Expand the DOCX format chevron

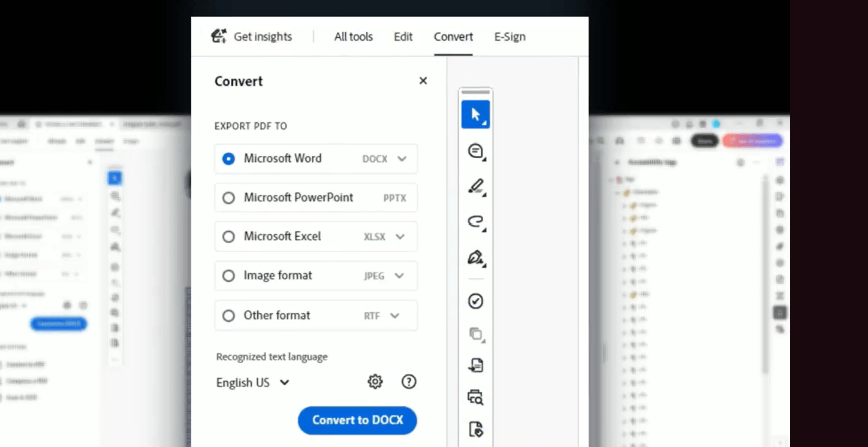tap(402, 159)
